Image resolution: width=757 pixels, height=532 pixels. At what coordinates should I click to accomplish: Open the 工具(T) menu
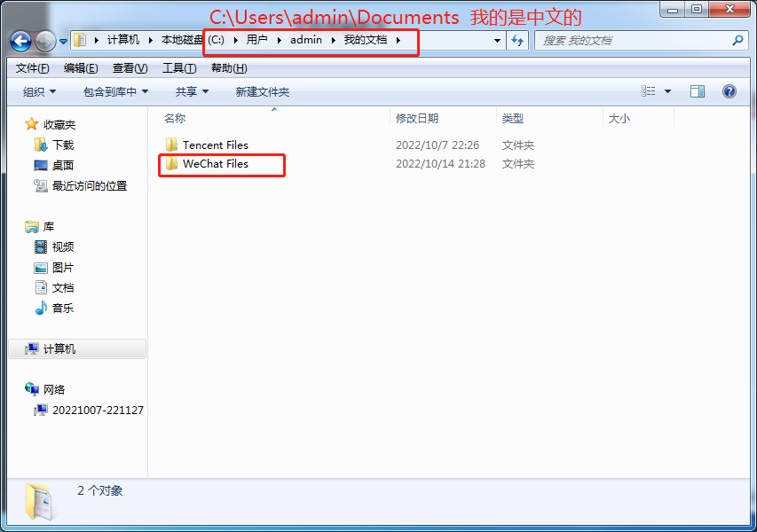179,68
